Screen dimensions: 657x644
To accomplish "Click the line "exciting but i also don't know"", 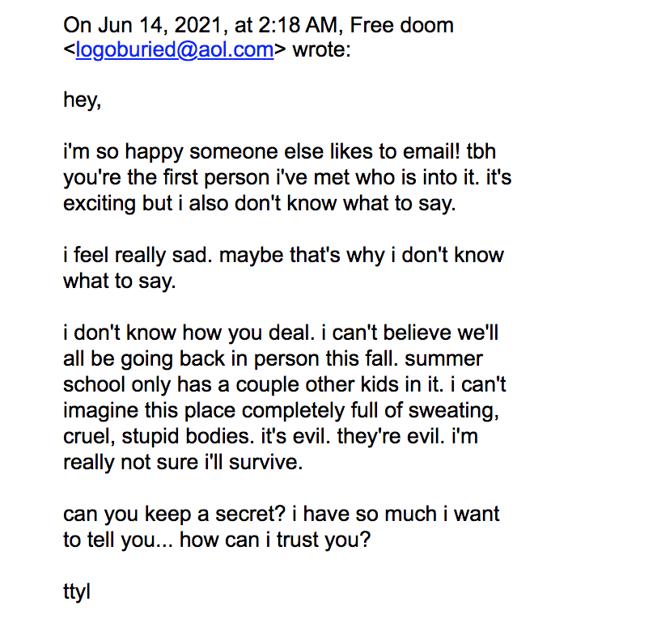I will (x=260, y=204).
